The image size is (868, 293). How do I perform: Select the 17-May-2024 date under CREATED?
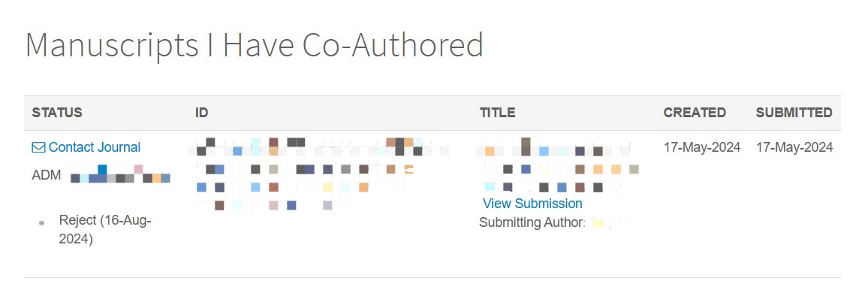click(702, 147)
